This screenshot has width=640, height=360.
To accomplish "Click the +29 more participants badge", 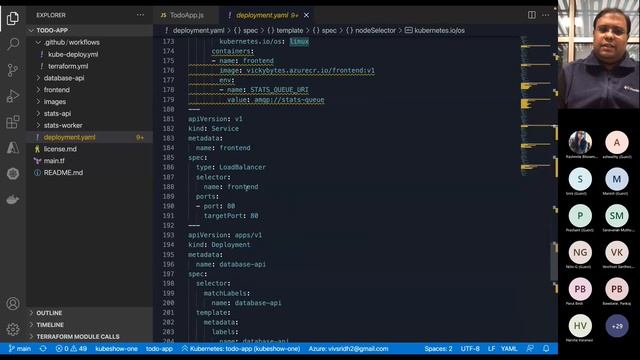I will tap(617, 326).
